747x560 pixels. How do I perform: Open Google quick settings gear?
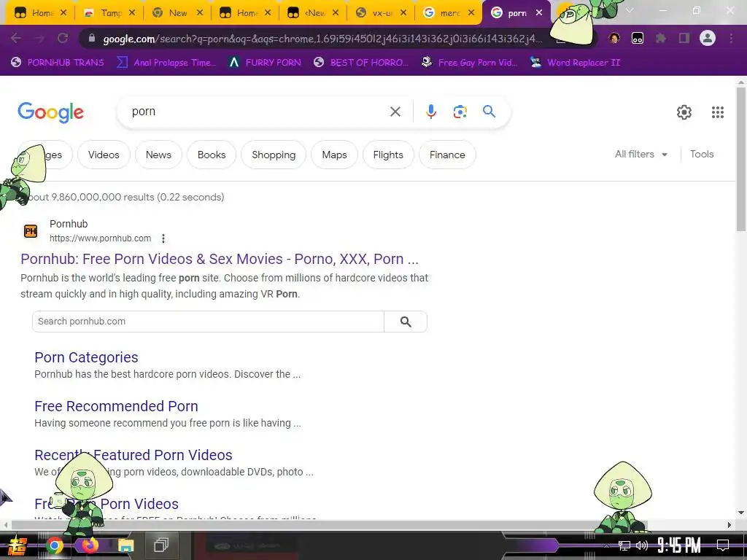click(684, 112)
